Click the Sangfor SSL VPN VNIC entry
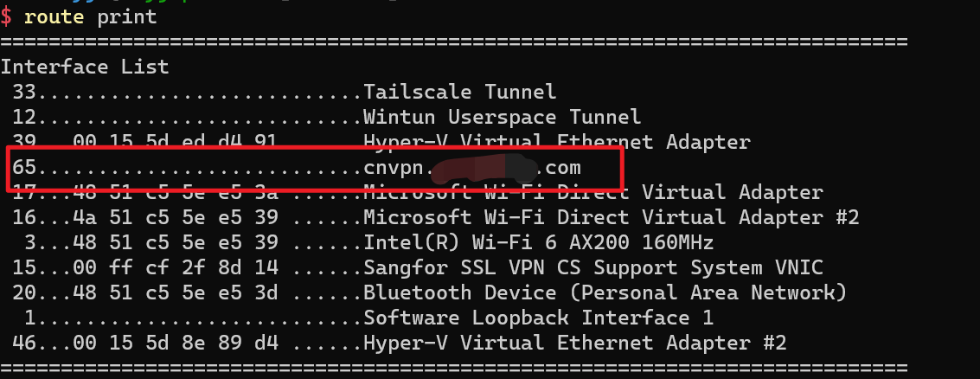The image size is (980, 379). (592, 267)
